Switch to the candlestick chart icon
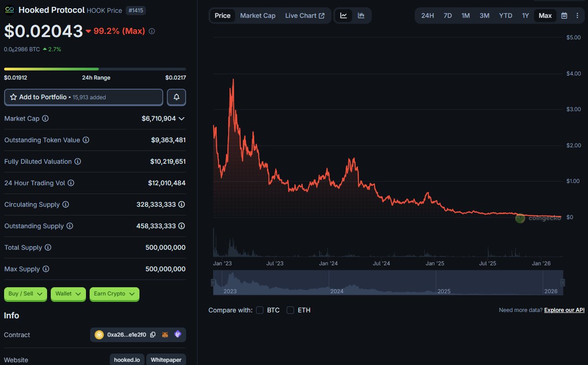Image resolution: width=588 pixels, height=365 pixels. coord(361,16)
